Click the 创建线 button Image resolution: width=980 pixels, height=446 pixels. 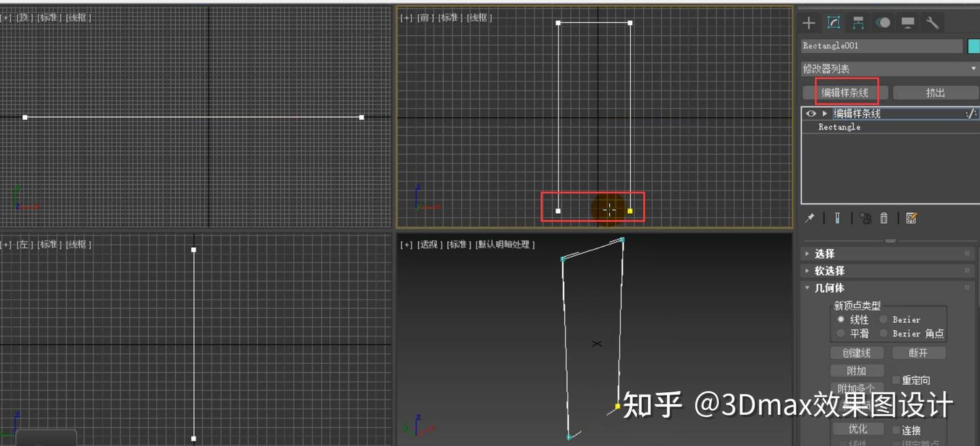coord(857,353)
